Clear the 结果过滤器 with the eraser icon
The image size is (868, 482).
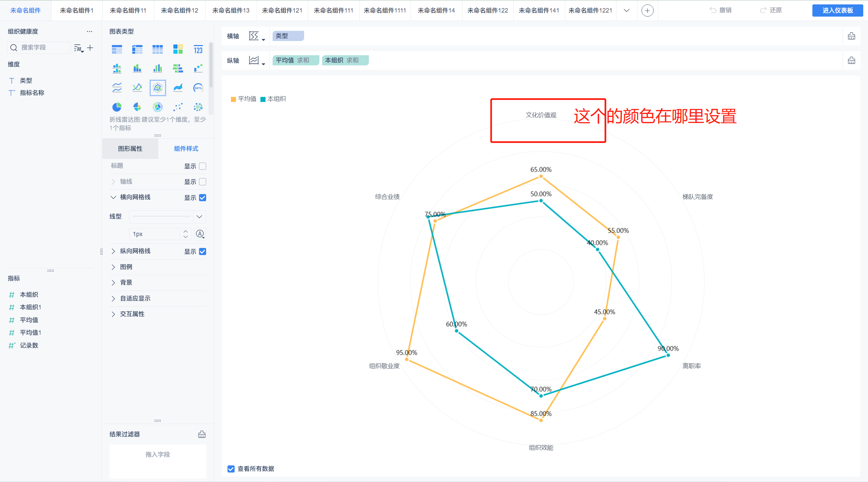202,434
